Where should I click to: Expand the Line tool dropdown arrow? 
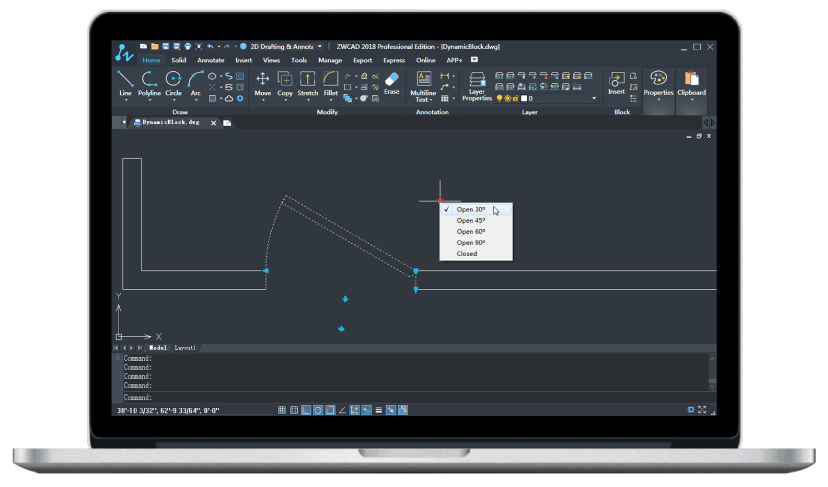point(126,100)
